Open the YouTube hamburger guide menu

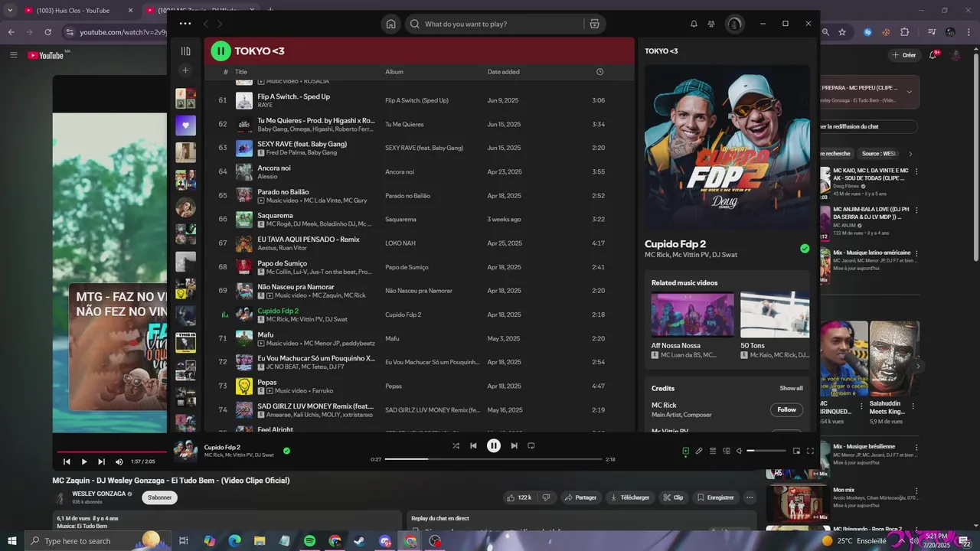pyautogui.click(x=13, y=55)
